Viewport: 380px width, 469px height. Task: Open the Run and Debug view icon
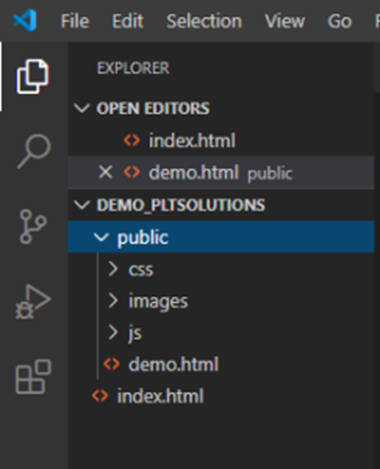point(33,302)
